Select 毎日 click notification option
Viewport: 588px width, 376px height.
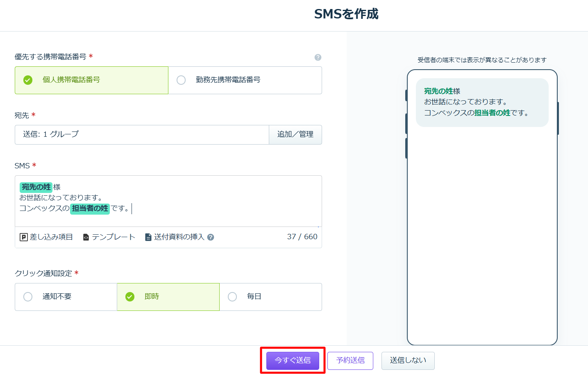coord(270,297)
